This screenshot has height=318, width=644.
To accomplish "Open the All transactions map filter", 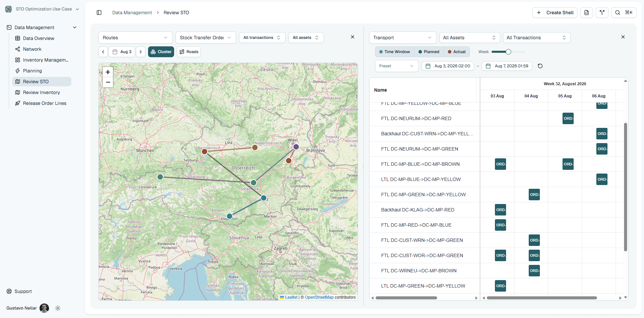I will pyautogui.click(x=262, y=38).
